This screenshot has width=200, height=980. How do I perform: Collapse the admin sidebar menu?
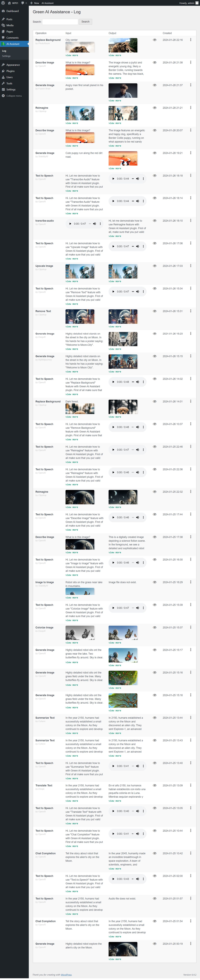pyautogui.click(x=12, y=96)
